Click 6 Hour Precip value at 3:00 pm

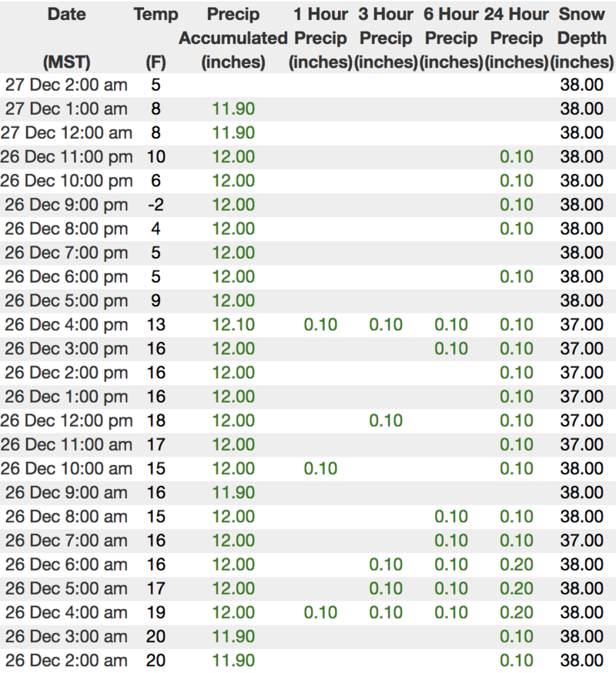click(x=451, y=349)
